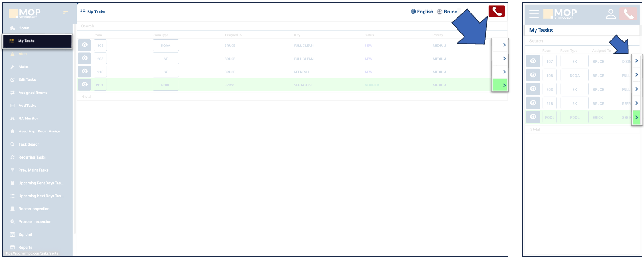Image resolution: width=644 pixels, height=258 pixels.
Task: Click the eye icon for POOL row in desktop list
Action: [x=84, y=85]
